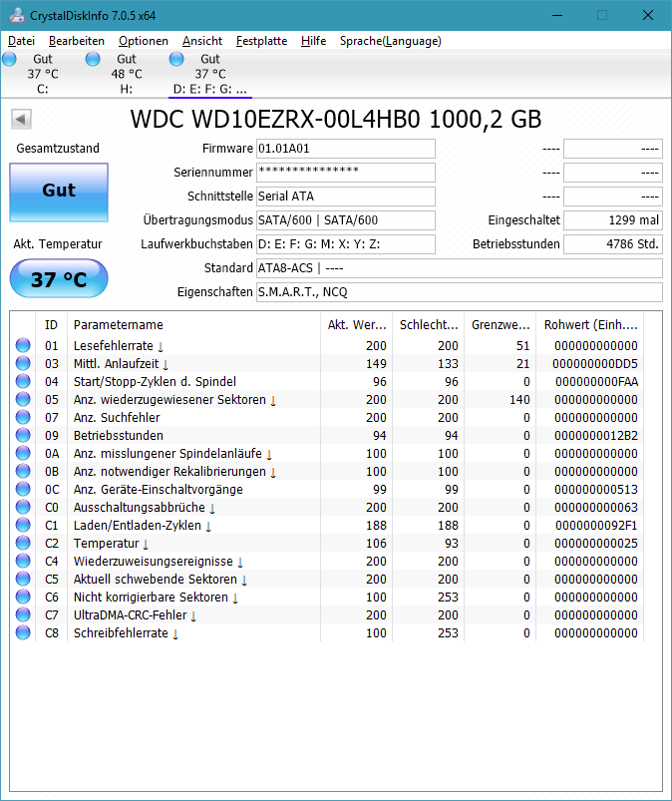Click the Übertragungsmodus SATA/600 field
The height and width of the screenshot is (801, 672).
tap(346, 220)
